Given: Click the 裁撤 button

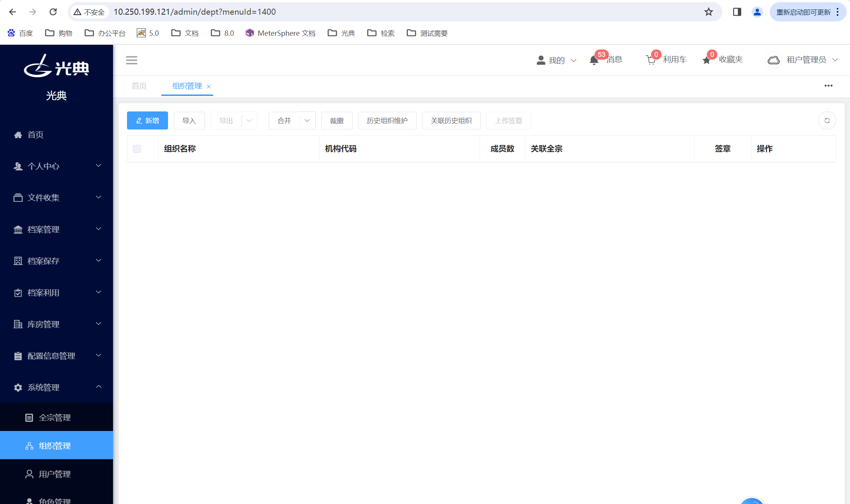Looking at the screenshot, I should point(337,120).
